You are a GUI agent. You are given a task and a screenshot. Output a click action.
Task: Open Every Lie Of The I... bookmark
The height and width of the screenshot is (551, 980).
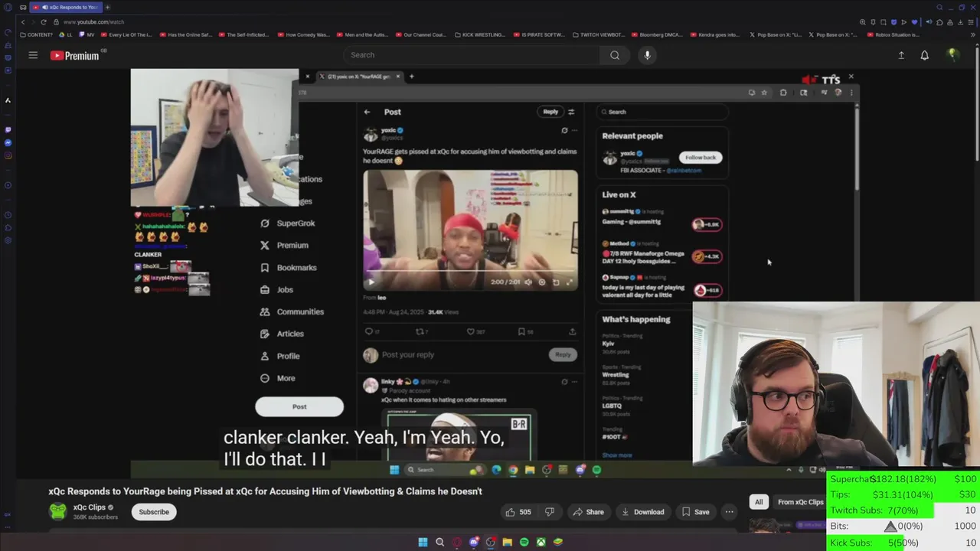[128, 34]
